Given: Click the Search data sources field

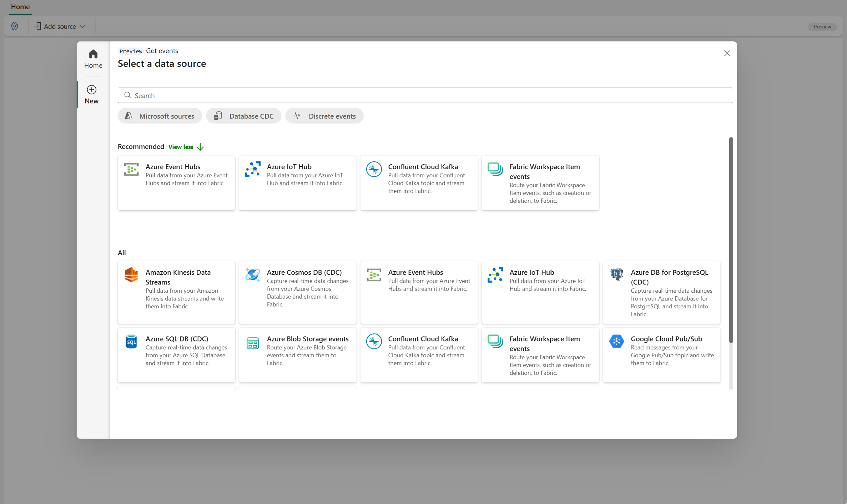Looking at the screenshot, I should [425, 96].
